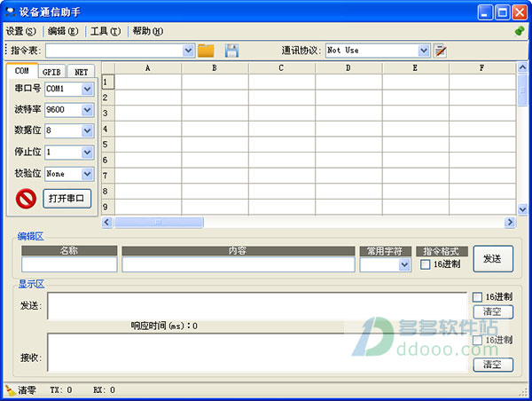
Task: Click the 名称 input field
Action: point(69,264)
